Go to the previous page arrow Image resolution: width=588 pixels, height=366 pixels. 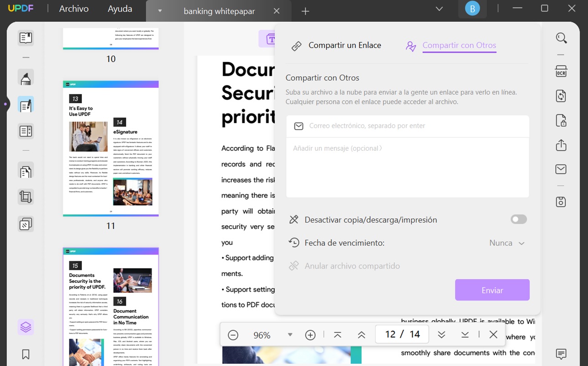click(362, 335)
